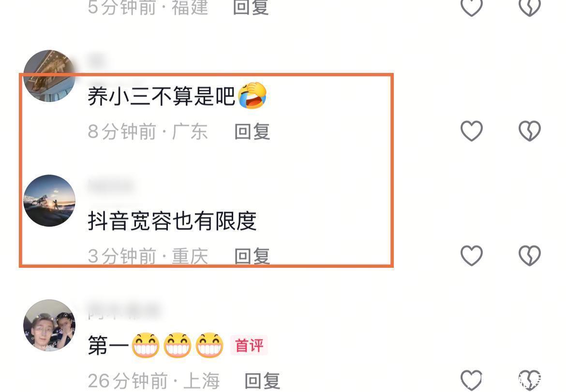The image size is (566, 392).
Task: Dislike the 养小三不算是吧 comment
Action: (530, 131)
